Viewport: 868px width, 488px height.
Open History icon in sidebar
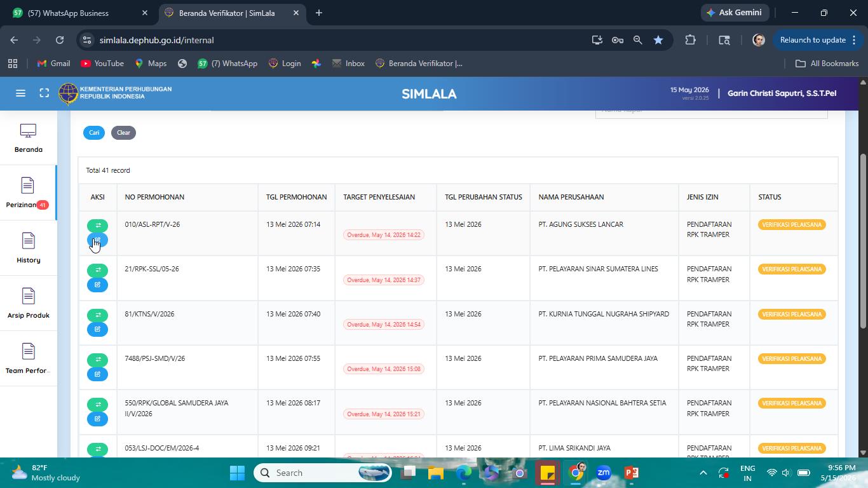(28, 241)
